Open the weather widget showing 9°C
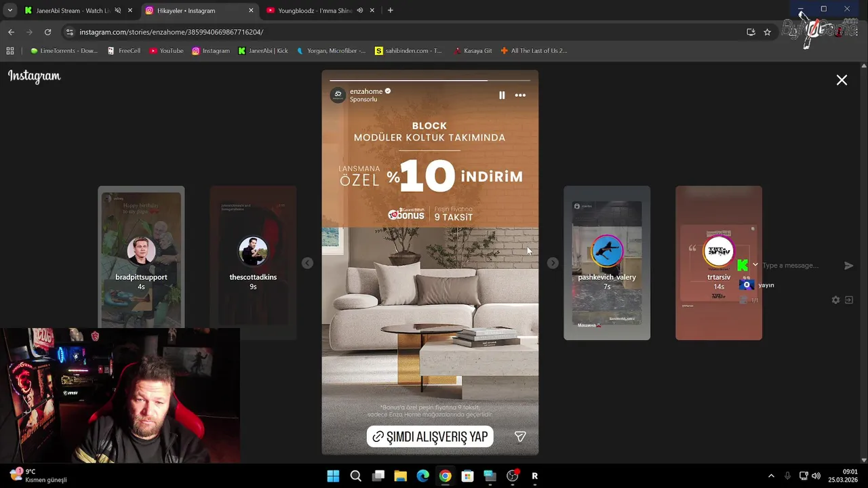This screenshot has height=488, width=868. [39, 476]
